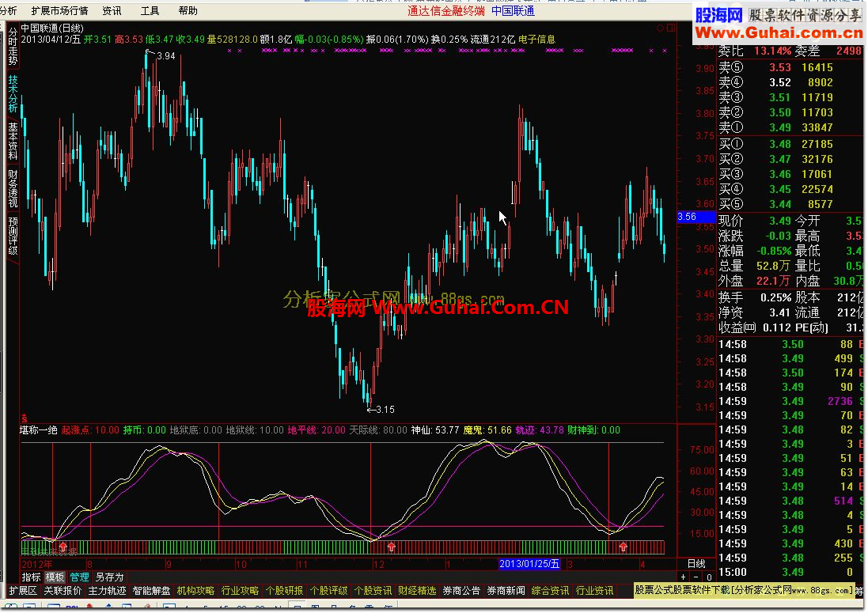This screenshot has width=868, height=613.
Task: Click the 总量 52.8万 field
Action: (755, 266)
